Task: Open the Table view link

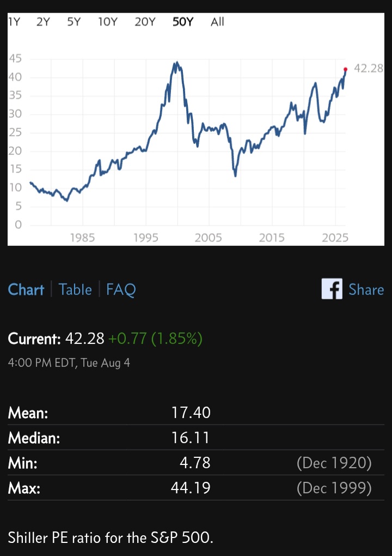Action: tap(75, 289)
